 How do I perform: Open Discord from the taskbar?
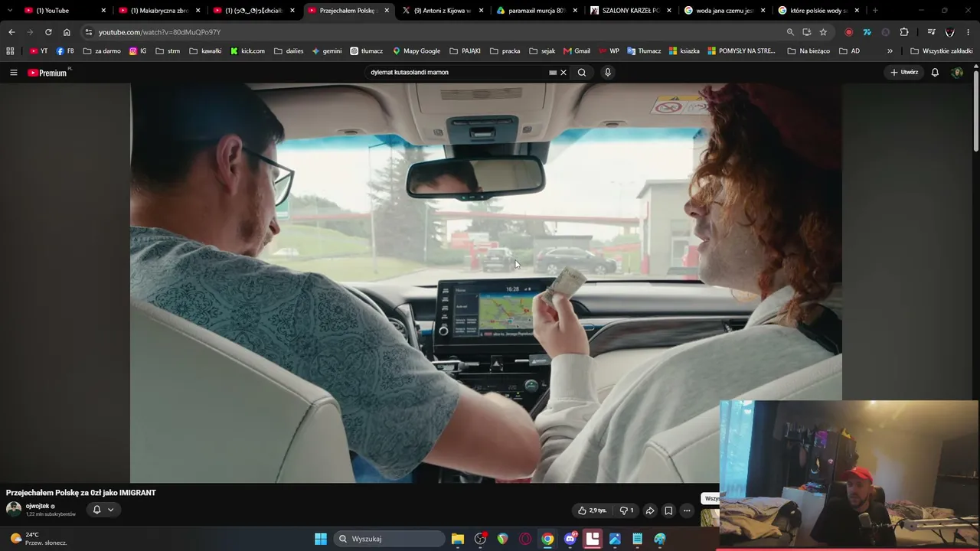(570, 539)
